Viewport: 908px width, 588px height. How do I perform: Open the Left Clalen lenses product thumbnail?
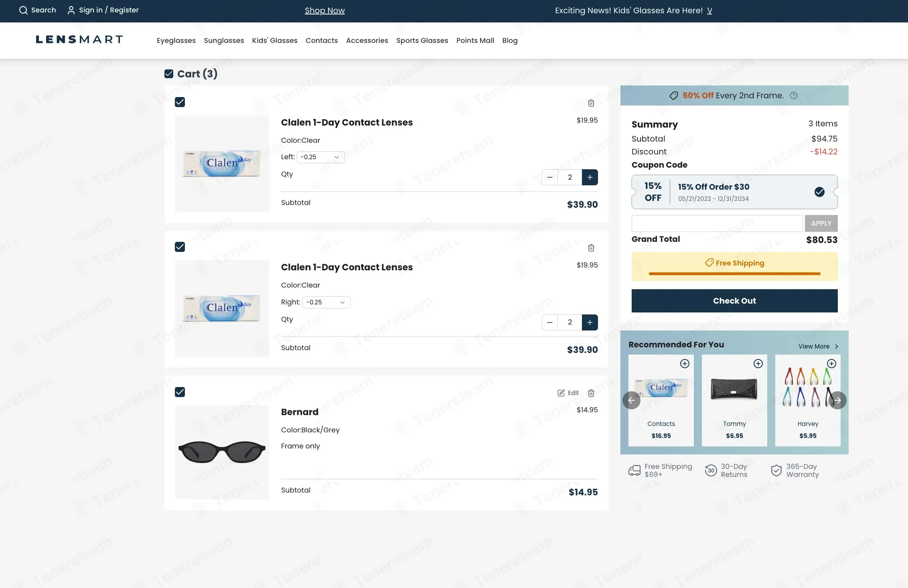click(x=222, y=164)
